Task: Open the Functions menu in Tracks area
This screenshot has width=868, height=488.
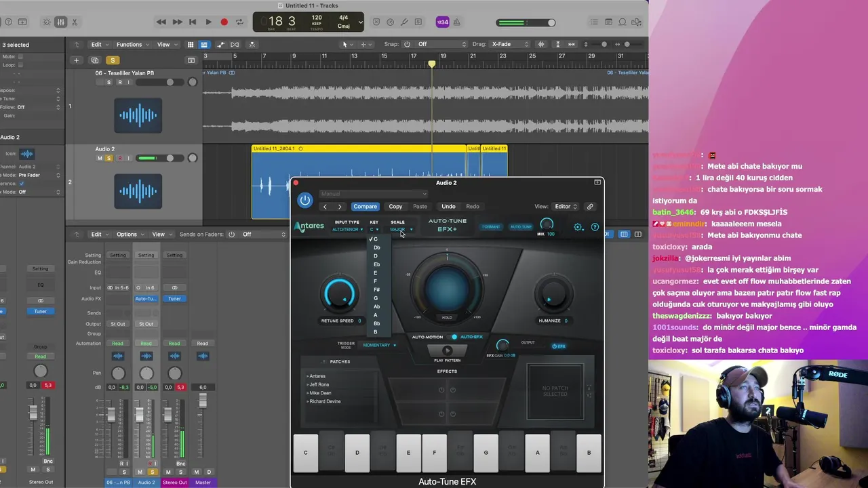Action: pos(132,45)
